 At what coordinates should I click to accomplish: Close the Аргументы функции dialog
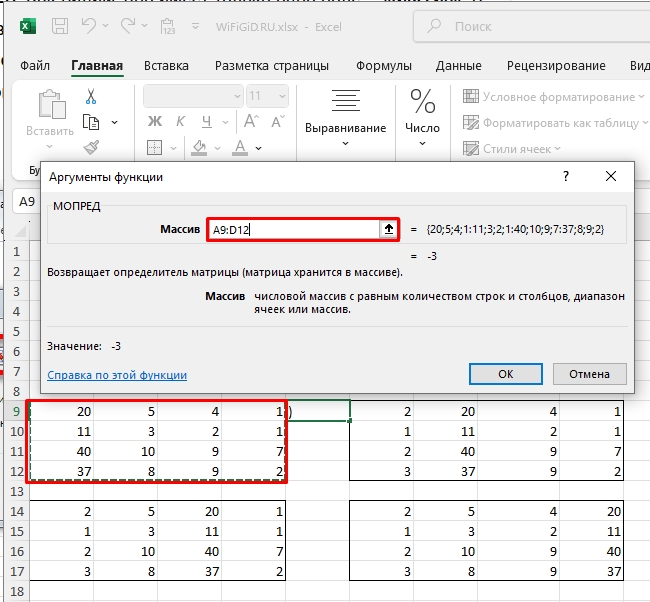[x=611, y=176]
